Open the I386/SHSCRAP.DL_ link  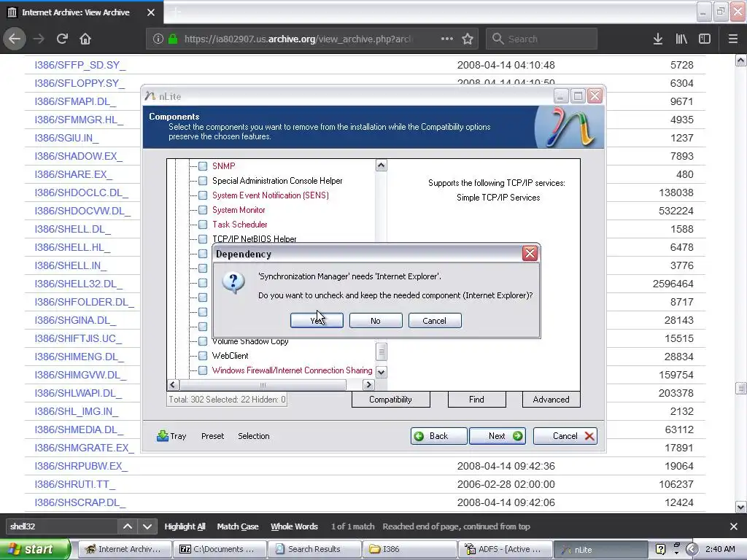coord(80,502)
